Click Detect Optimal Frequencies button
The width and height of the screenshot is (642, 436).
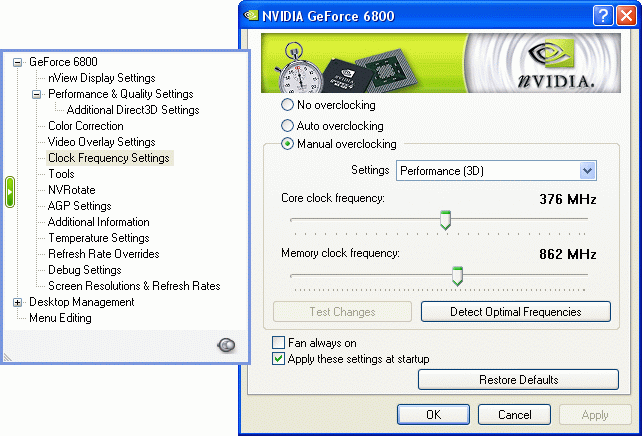[x=515, y=312]
